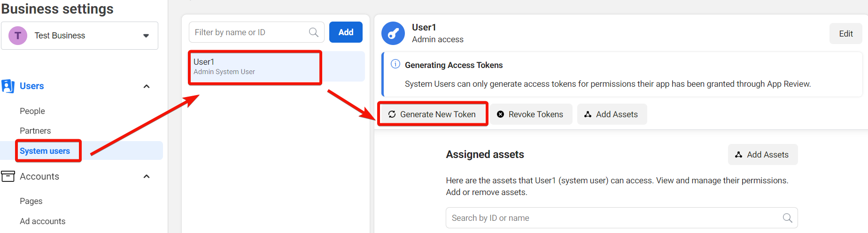Open Ad accounts in the sidebar
The width and height of the screenshot is (868, 233).
(x=42, y=221)
